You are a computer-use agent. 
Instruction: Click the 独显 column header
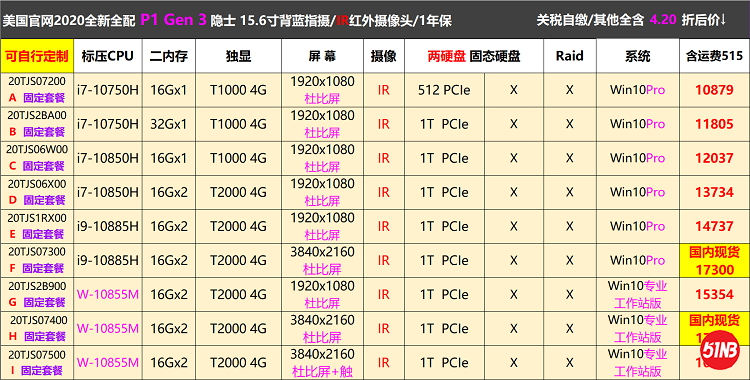pos(238,56)
